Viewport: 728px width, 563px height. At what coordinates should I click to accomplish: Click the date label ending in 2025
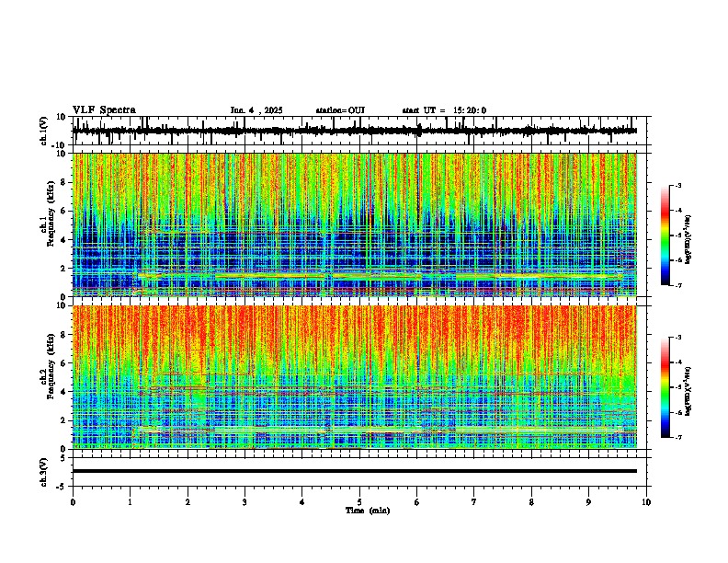256,110
